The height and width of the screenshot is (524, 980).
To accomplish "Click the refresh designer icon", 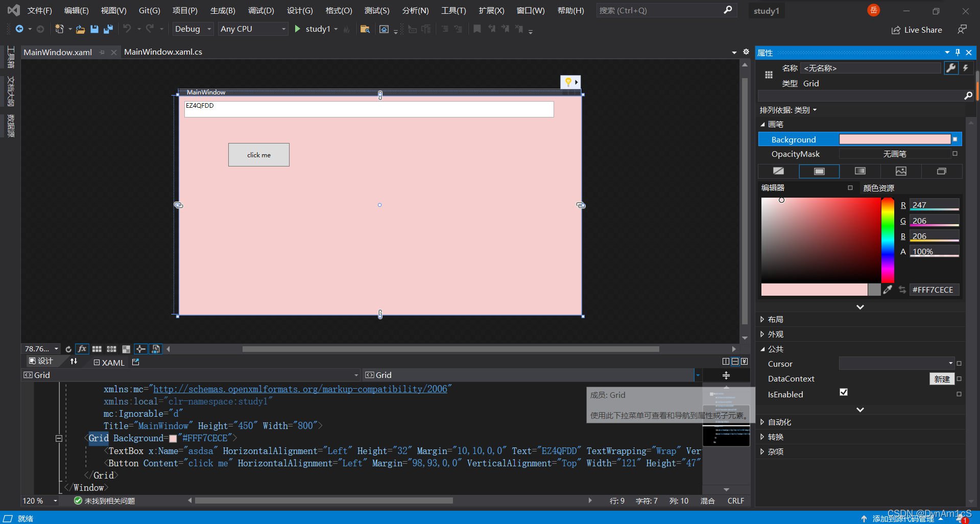I will click(x=68, y=349).
